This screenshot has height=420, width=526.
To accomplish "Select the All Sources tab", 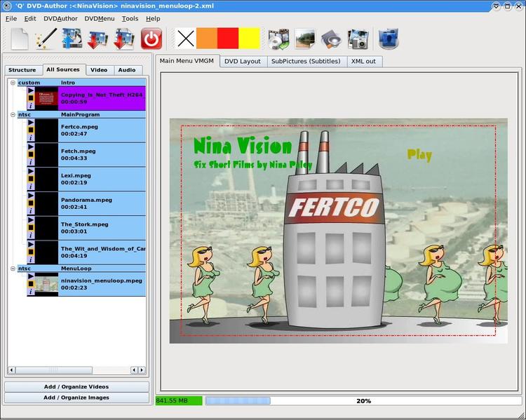I will coord(63,69).
